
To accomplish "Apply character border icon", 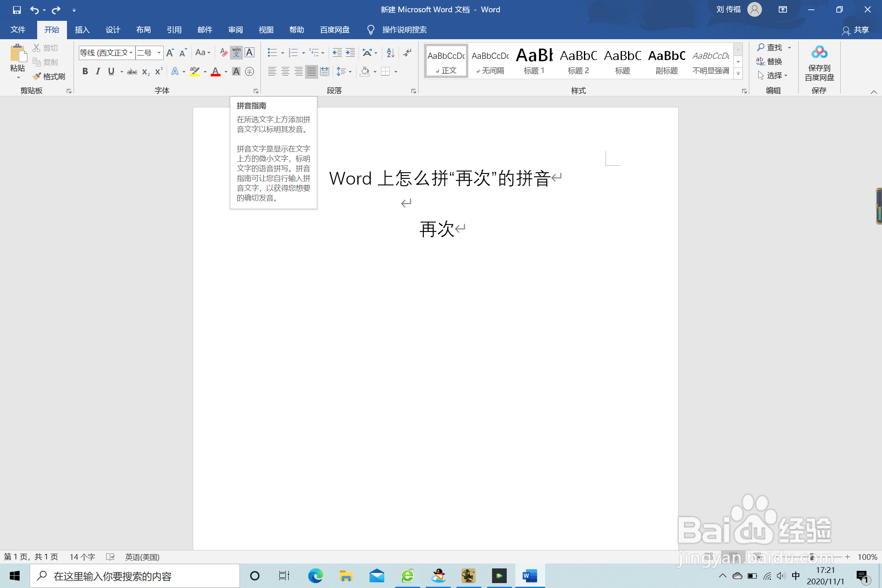I will (x=249, y=53).
